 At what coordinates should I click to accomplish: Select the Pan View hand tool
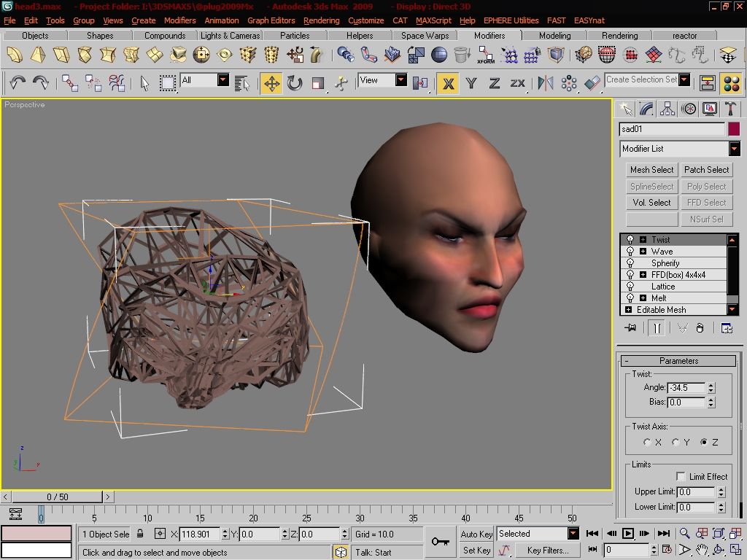701,550
